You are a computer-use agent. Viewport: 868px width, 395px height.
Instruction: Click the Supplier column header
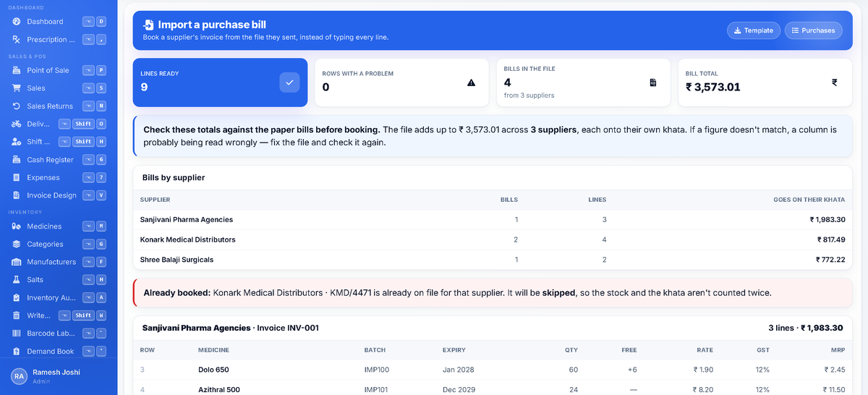pyautogui.click(x=156, y=200)
